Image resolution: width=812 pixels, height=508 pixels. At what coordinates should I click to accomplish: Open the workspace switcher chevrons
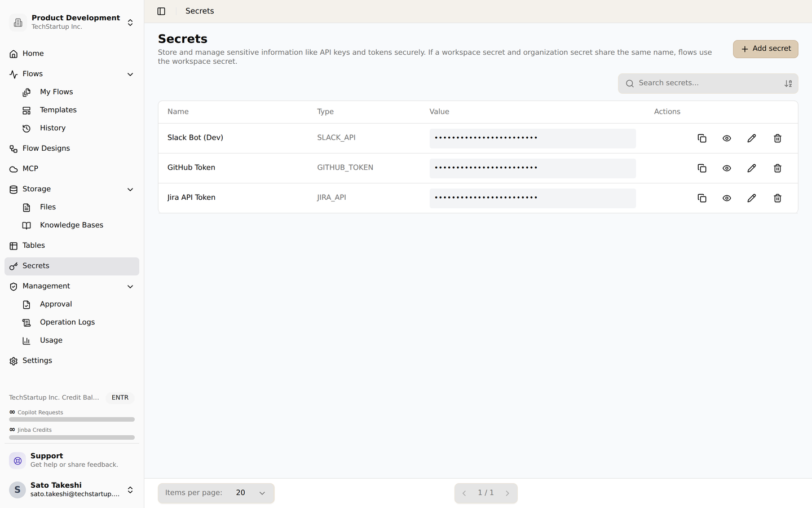(x=130, y=23)
